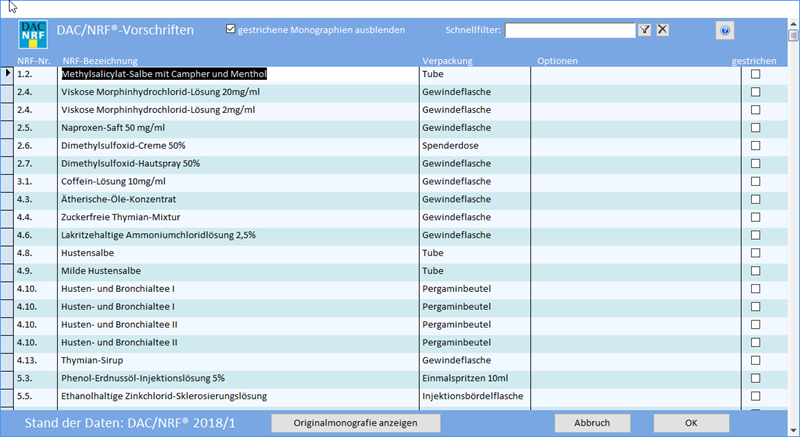Clear the quick filter with X icon
This screenshot has height=437, width=800.
pyautogui.click(x=662, y=30)
